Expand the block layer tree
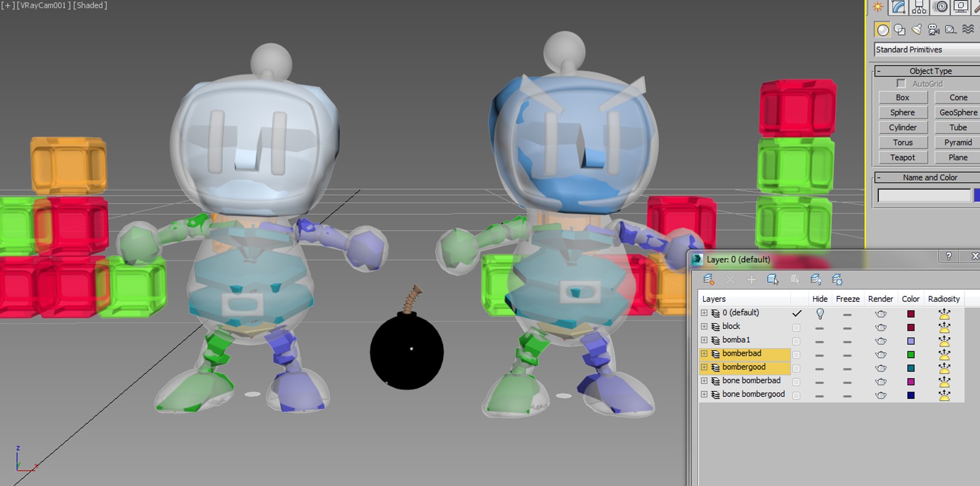Viewport: 980px width, 486px height. (704, 327)
